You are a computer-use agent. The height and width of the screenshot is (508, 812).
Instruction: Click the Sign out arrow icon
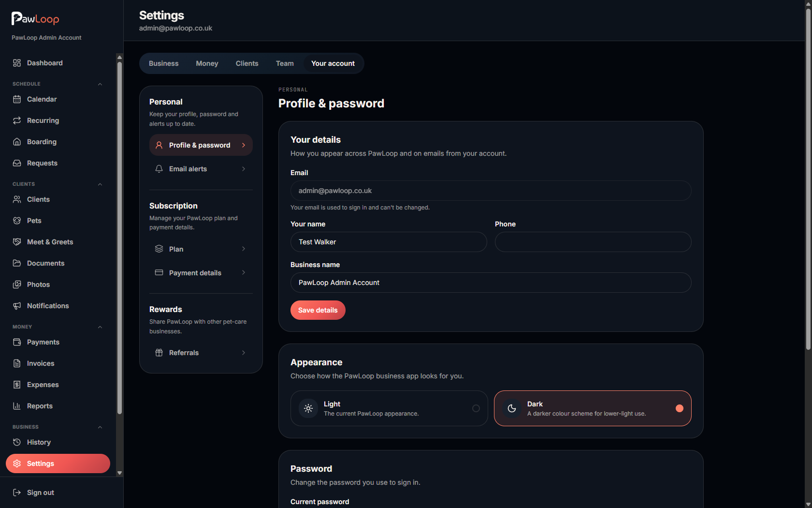click(17, 493)
